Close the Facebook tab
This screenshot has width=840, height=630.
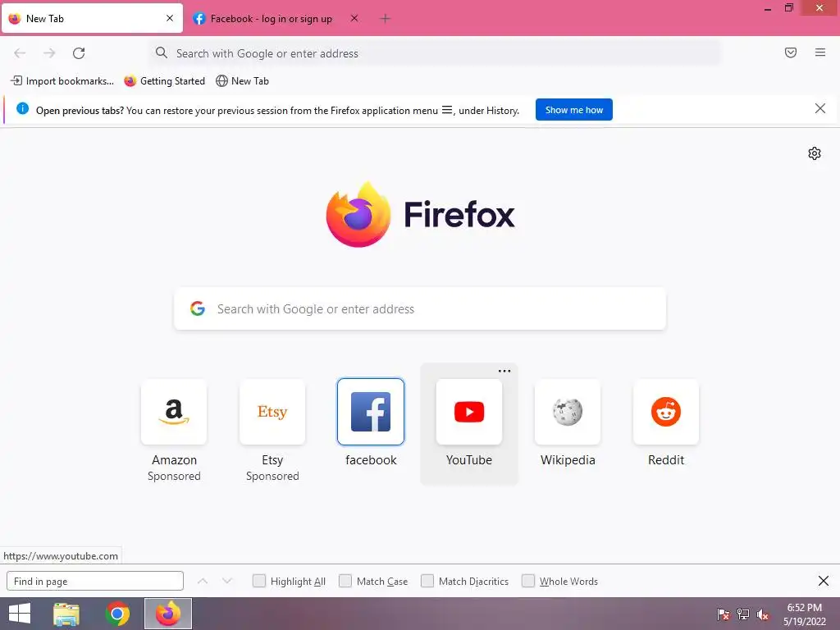click(354, 18)
